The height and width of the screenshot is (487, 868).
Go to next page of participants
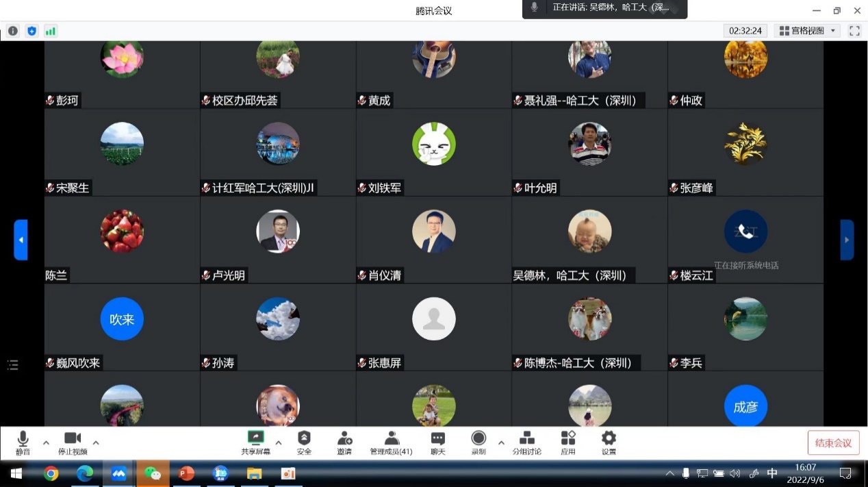coord(847,240)
